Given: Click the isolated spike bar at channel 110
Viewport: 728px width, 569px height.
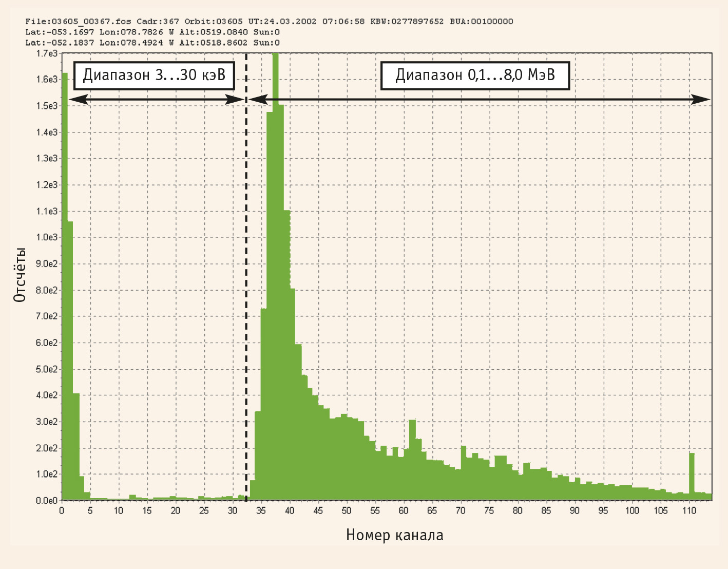Looking at the screenshot, I should tap(692, 477).
